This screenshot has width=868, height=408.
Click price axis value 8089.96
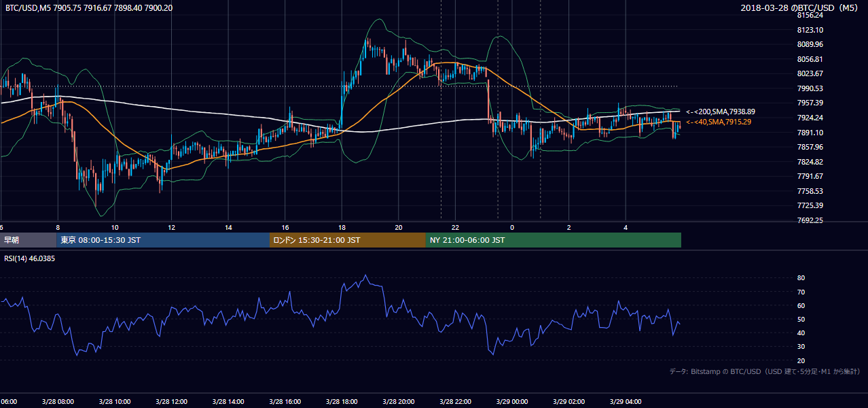810,44
